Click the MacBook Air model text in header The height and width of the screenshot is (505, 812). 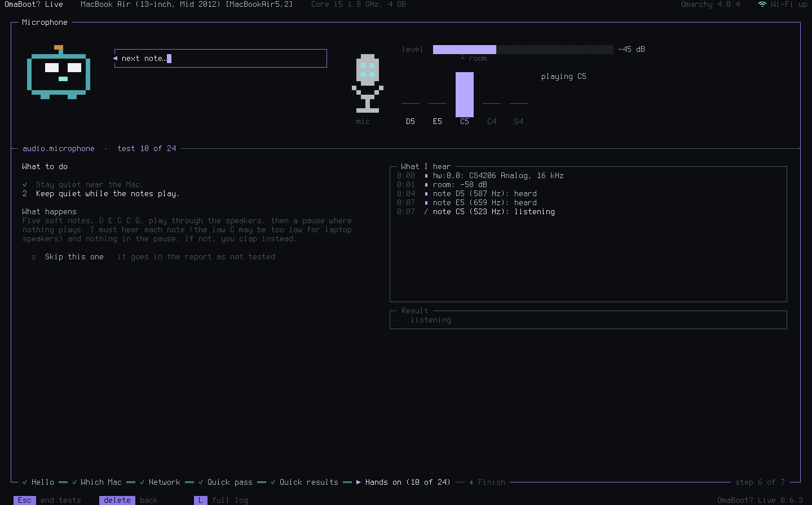(187, 4)
